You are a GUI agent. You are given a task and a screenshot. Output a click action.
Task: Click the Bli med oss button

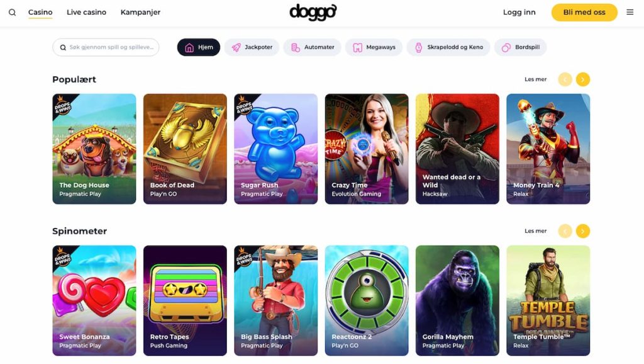tap(584, 13)
